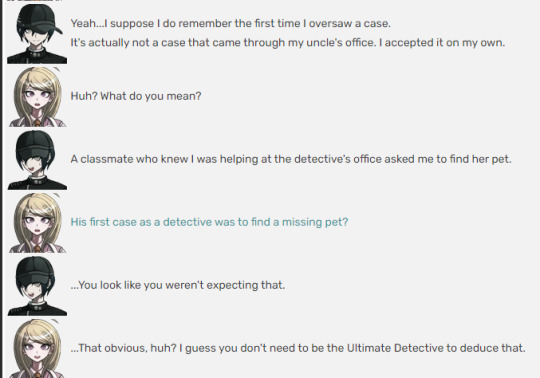540x378 pixels.
Task: Select Shuichi's avatar beside the classmate pet line
Action: (37, 160)
